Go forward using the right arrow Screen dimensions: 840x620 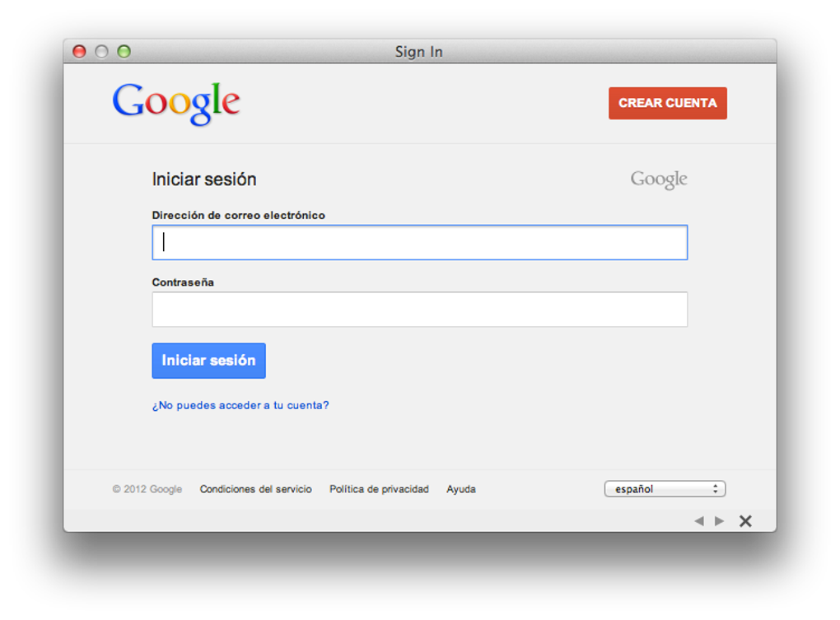[x=720, y=521]
